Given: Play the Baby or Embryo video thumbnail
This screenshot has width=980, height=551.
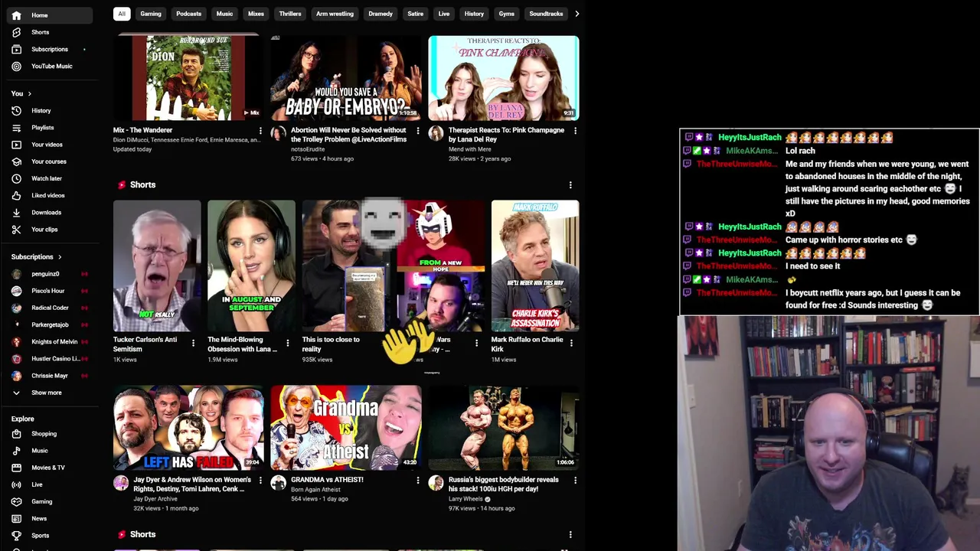Looking at the screenshot, I should (346, 78).
